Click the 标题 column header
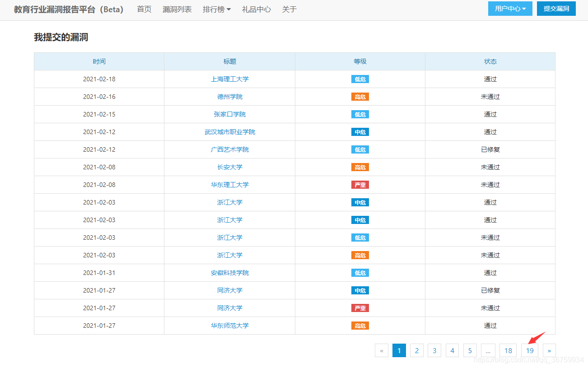 pyautogui.click(x=230, y=61)
